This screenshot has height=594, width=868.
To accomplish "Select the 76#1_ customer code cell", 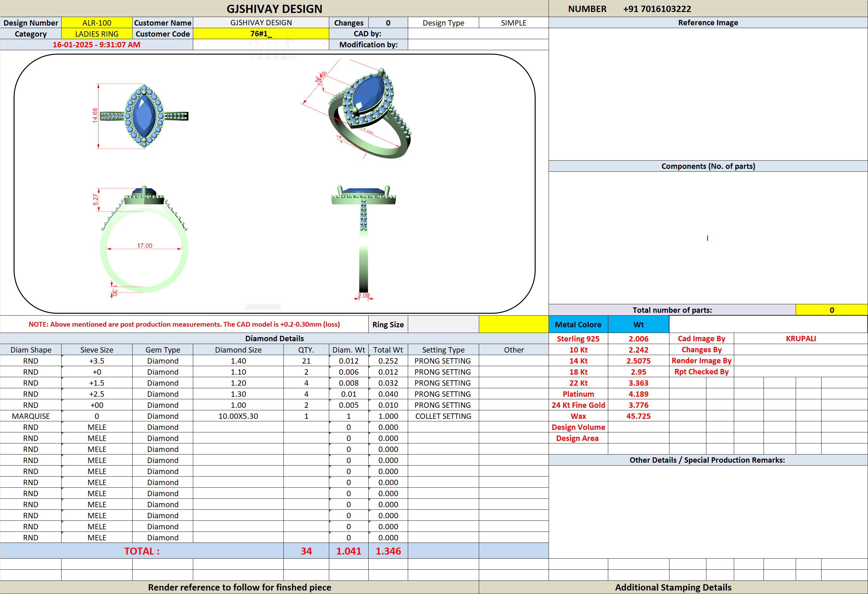I will pos(261,34).
